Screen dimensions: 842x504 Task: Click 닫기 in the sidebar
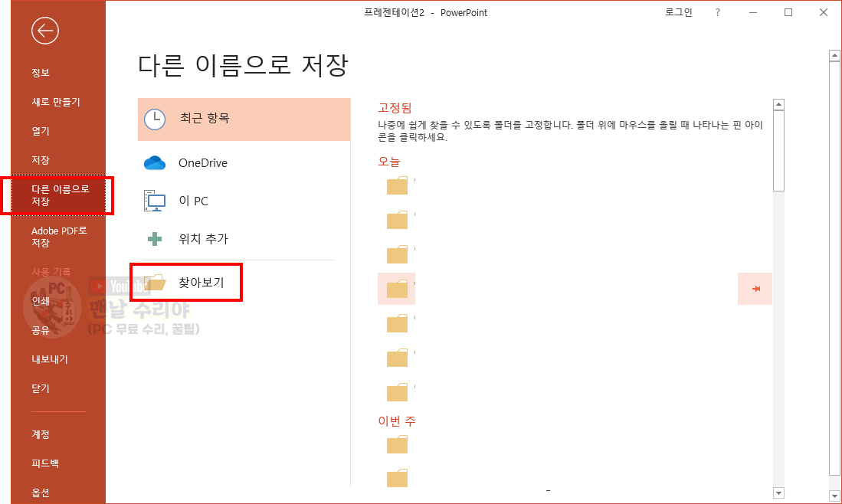click(41, 388)
